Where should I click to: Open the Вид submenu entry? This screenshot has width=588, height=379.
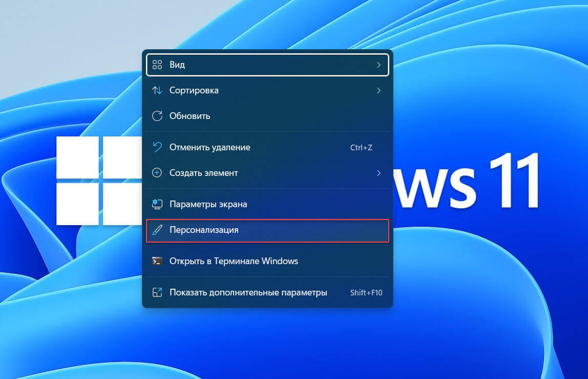pos(267,65)
